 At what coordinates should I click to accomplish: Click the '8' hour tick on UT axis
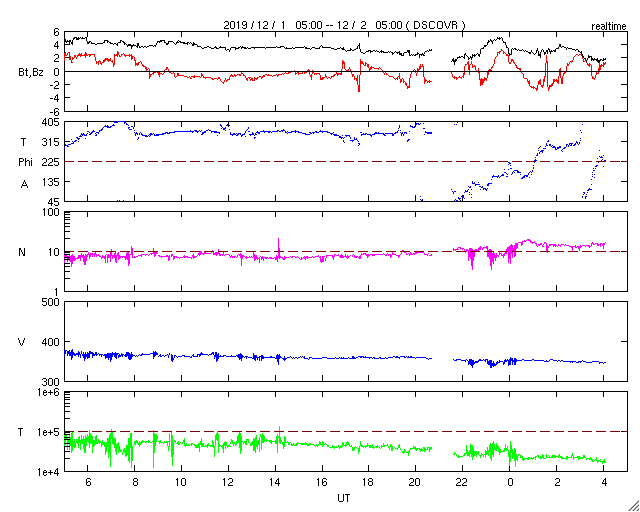coord(135,482)
